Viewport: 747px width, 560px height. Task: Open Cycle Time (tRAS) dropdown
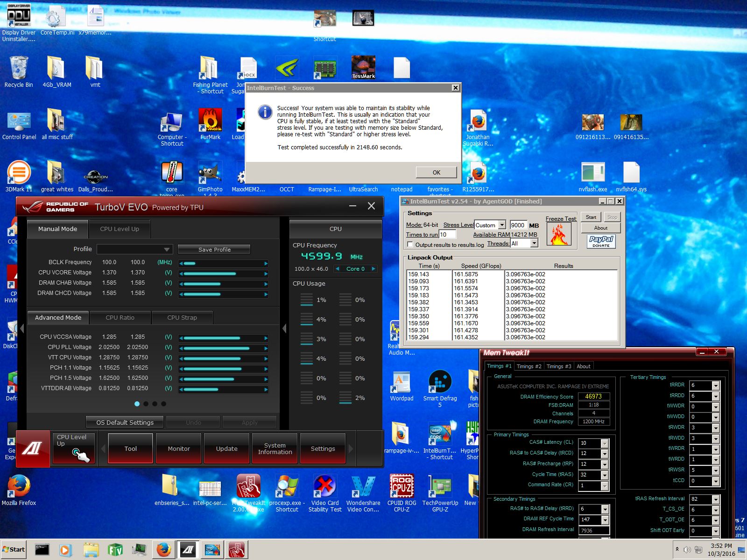(605, 475)
